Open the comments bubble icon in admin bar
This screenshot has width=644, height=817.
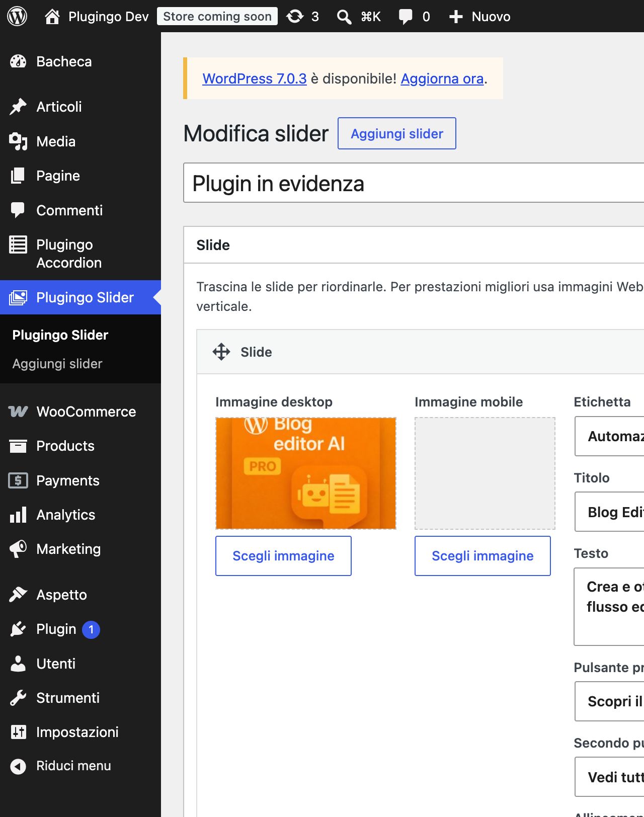click(x=406, y=17)
